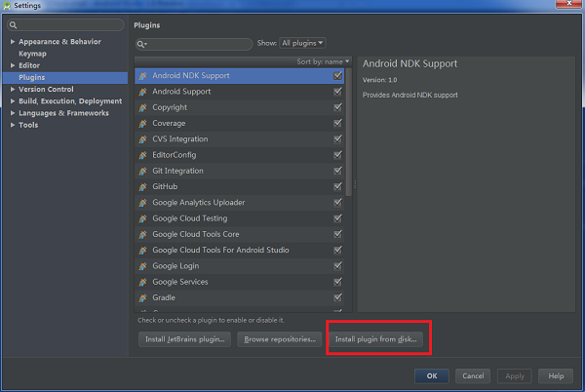Disable Google Cloud Tools For Android Studio checkbox
585x392 pixels.
(337, 250)
